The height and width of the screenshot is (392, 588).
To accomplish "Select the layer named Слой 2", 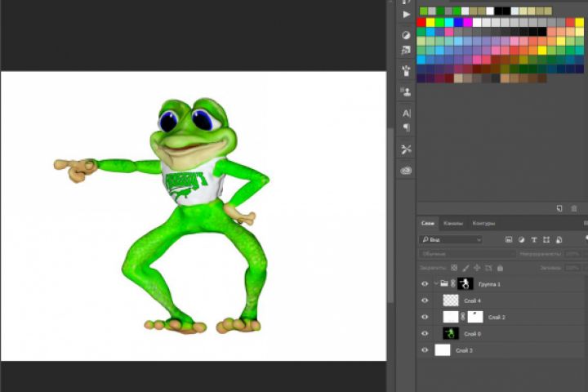I will coord(497,318).
